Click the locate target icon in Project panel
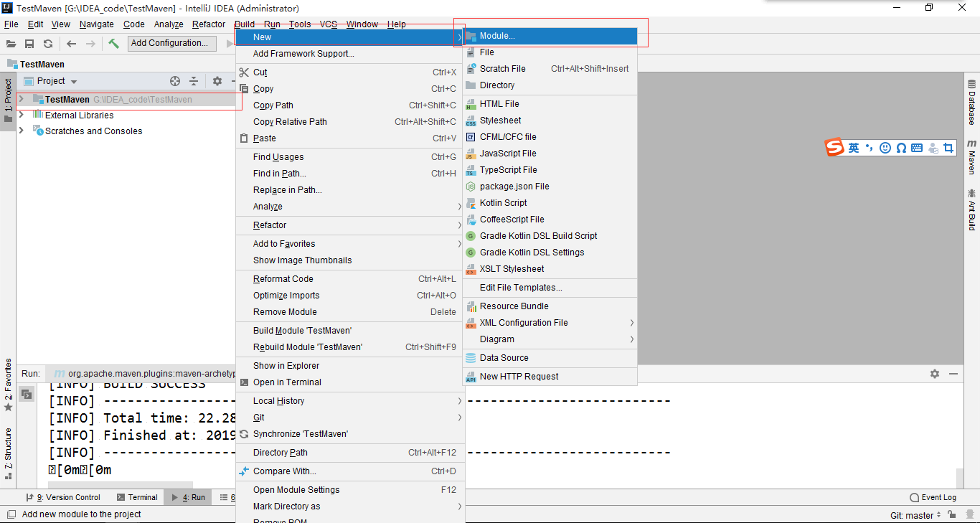 coord(175,81)
